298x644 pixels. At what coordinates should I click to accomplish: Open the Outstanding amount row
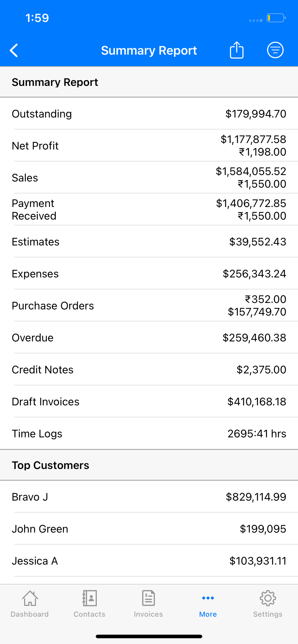[x=149, y=114]
